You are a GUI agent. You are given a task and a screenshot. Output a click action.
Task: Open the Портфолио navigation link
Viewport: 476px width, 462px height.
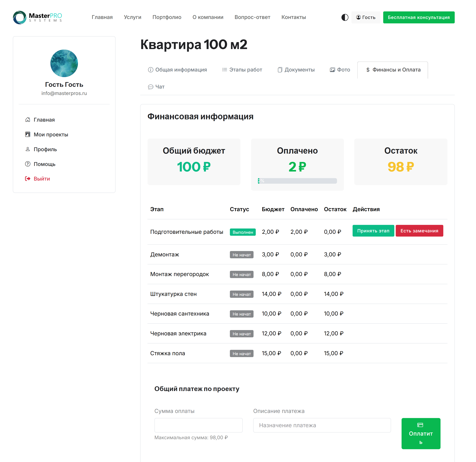coord(167,17)
